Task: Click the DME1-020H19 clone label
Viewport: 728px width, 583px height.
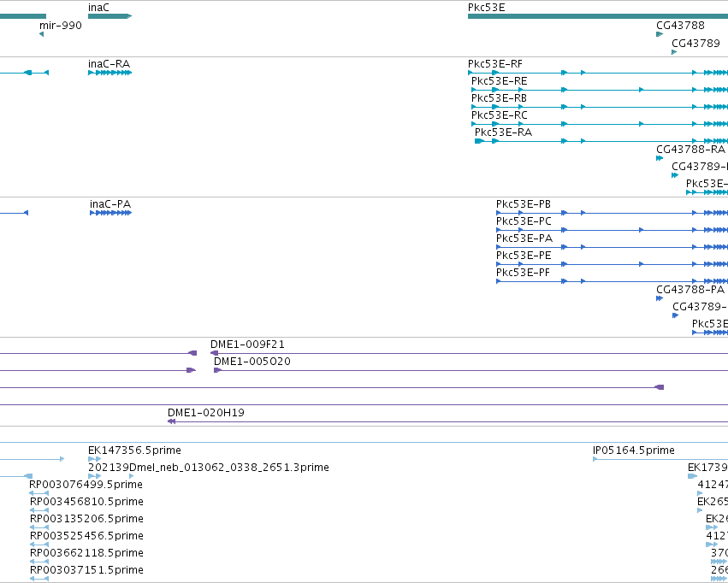Action: (x=206, y=413)
